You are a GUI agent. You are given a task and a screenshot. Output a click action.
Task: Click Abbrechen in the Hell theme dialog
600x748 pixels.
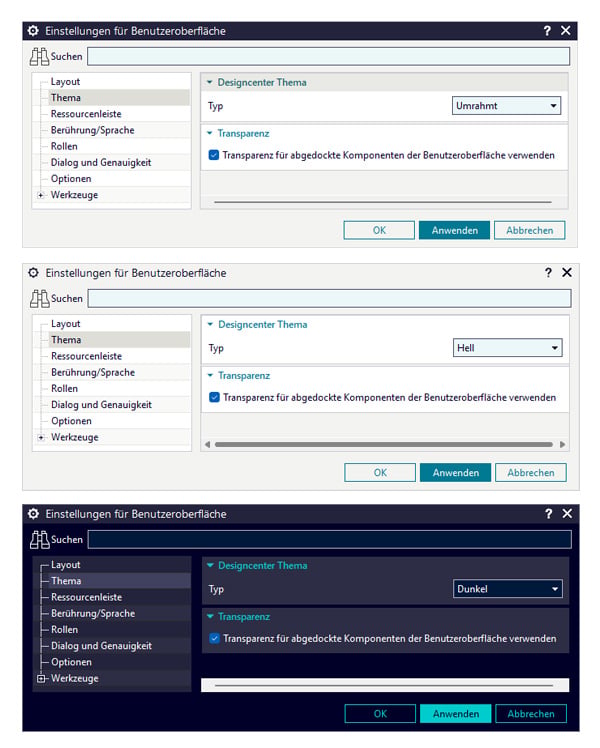pyautogui.click(x=531, y=472)
